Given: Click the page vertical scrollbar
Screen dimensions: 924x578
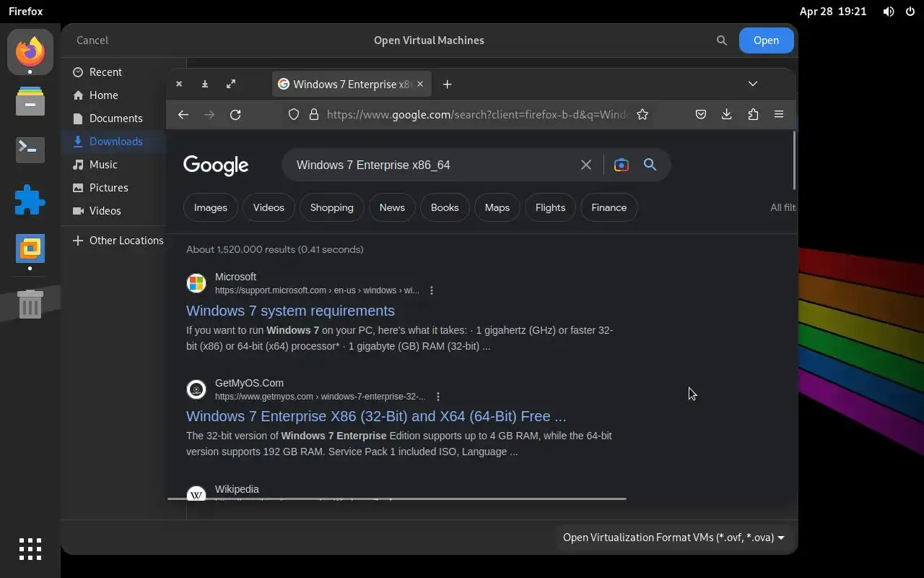Looking at the screenshot, I should coord(793,160).
